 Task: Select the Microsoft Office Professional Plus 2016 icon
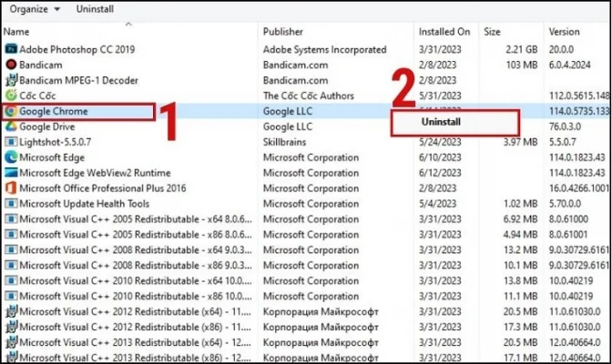pos(10,188)
